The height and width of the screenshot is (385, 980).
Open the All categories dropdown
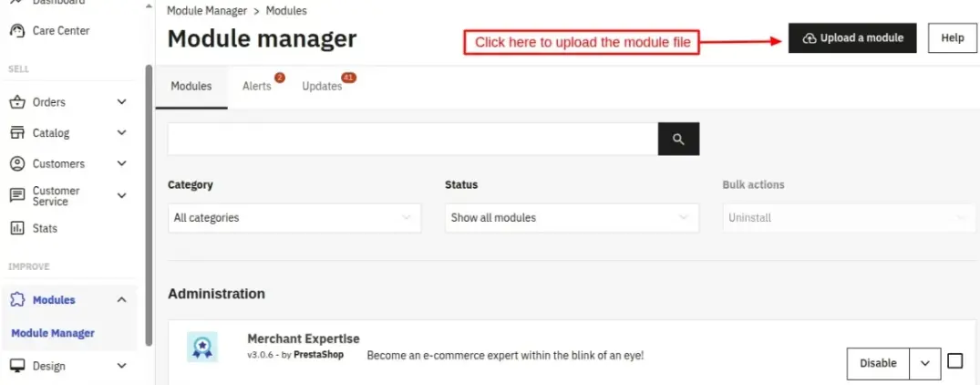tap(294, 218)
